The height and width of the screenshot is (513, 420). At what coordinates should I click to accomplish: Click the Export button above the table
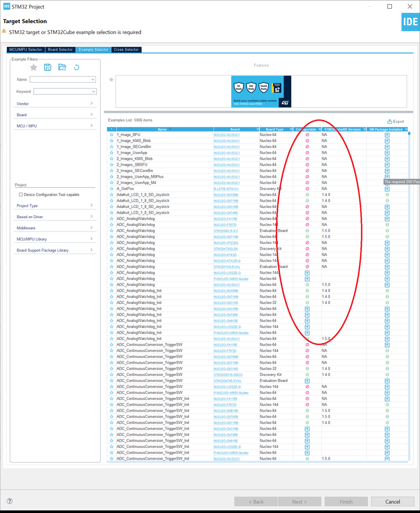[x=395, y=121]
